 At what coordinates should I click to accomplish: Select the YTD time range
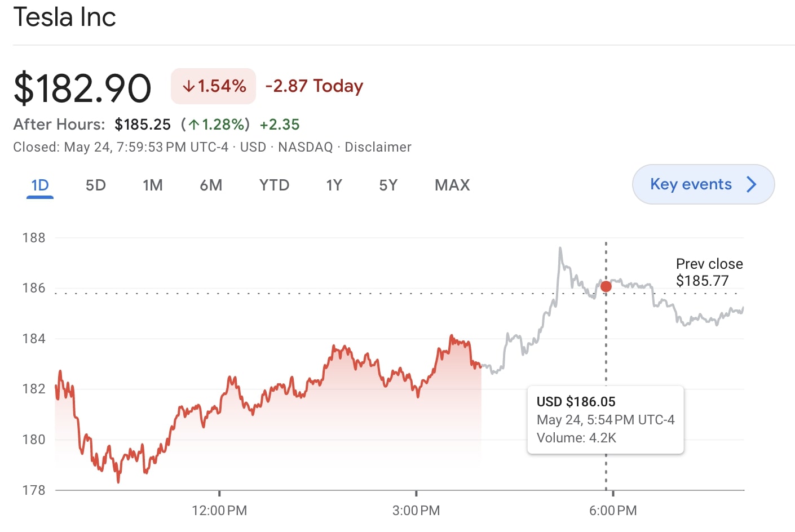275,184
